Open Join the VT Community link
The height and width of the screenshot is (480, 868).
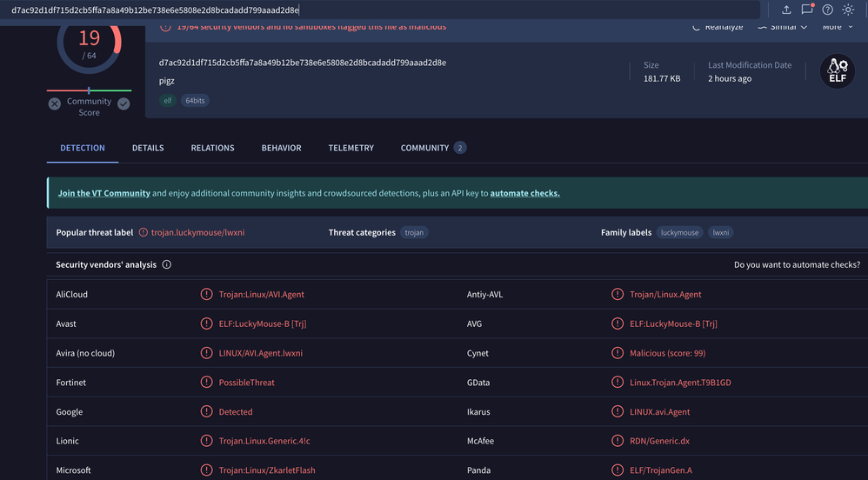(x=104, y=193)
